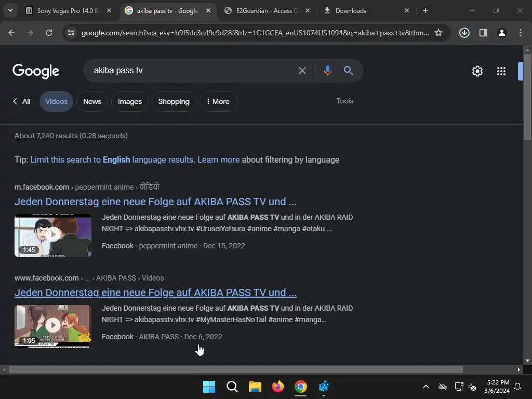The height and width of the screenshot is (399, 532).
Task: Select the Images filter chip
Action: [x=129, y=101]
